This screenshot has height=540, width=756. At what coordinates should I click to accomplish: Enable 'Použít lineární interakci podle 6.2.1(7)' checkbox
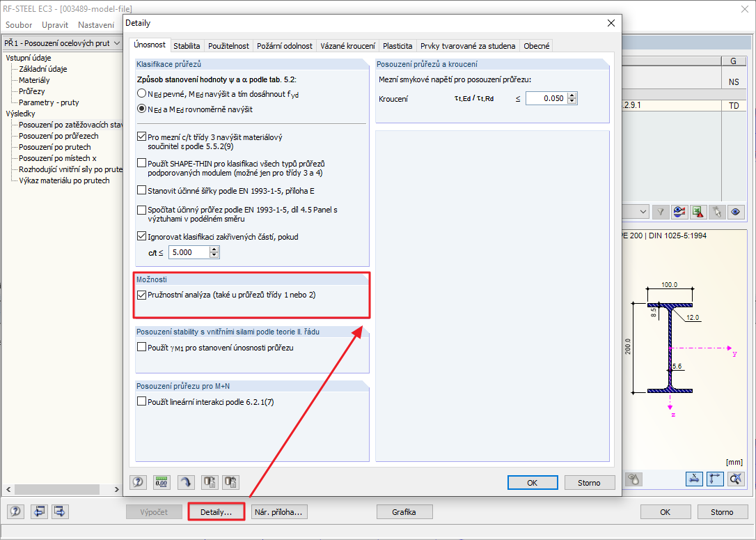142,401
